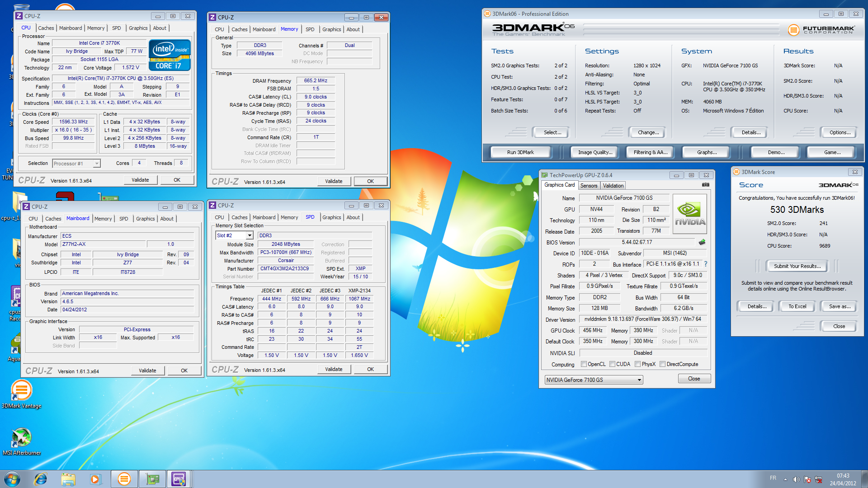Open the Windows Start menu orb
The height and width of the screenshot is (488, 868).
pyautogui.click(x=12, y=479)
